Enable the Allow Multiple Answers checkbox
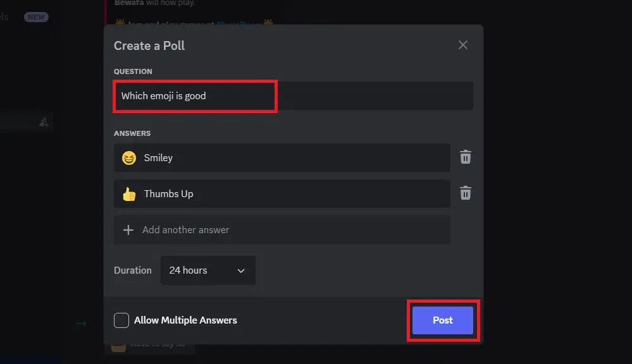632x364 pixels. 121,320
